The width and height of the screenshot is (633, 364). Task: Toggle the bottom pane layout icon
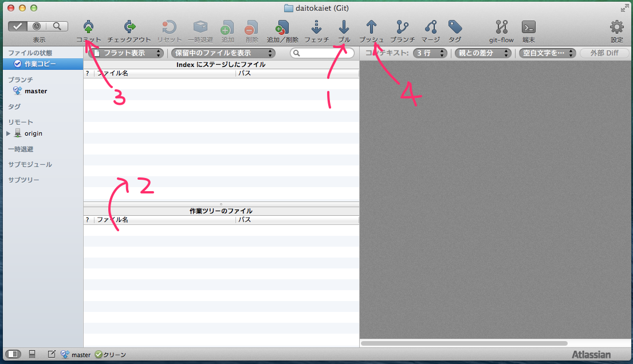32,354
